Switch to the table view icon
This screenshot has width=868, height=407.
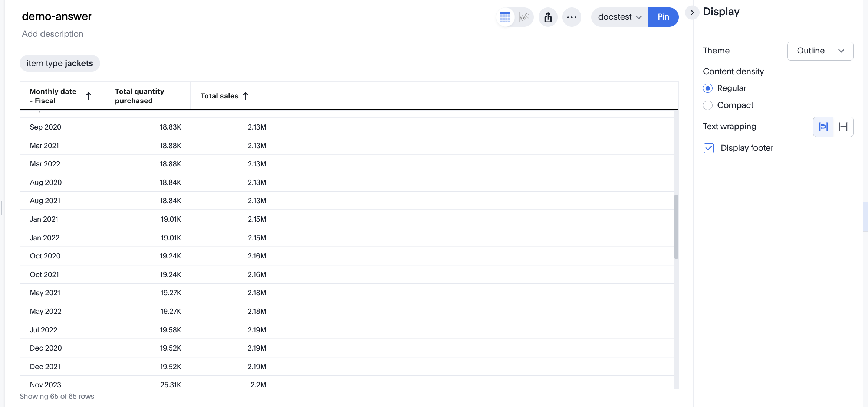coord(505,17)
